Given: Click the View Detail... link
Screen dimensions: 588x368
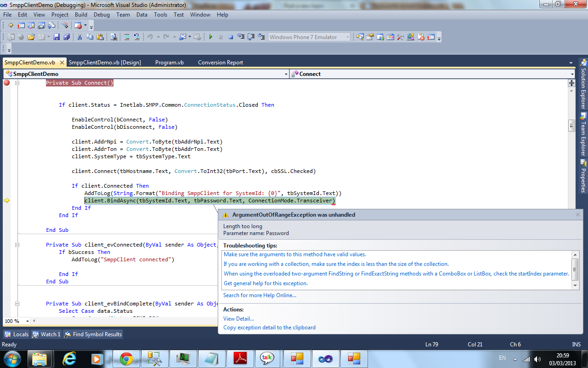Looking at the screenshot, I should tap(238, 319).
